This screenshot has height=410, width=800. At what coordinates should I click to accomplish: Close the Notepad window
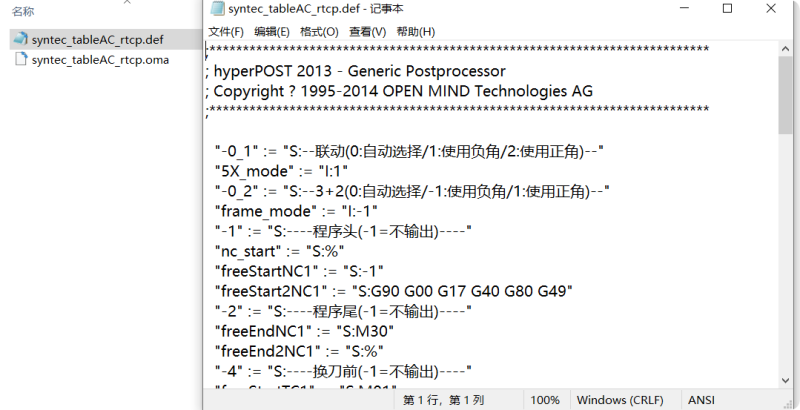point(771,9)
